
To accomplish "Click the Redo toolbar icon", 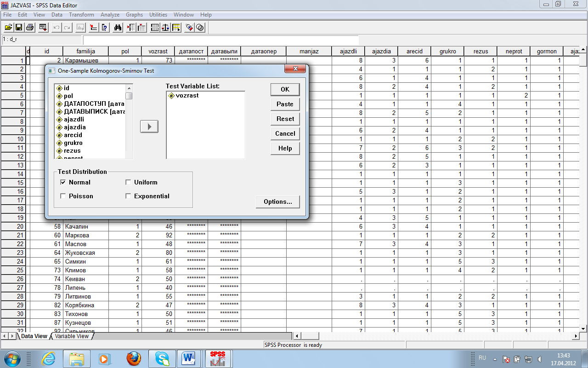I will tap(68, 27).
